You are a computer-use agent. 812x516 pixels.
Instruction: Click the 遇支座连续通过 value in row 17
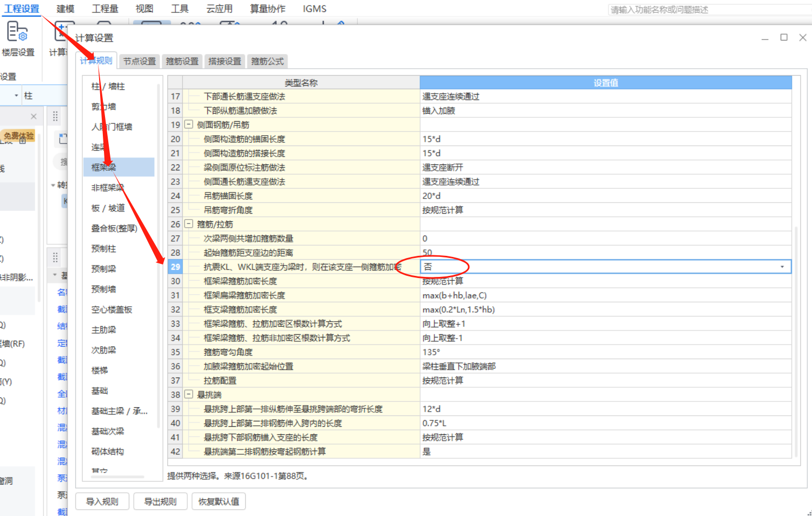click(451, 96)
